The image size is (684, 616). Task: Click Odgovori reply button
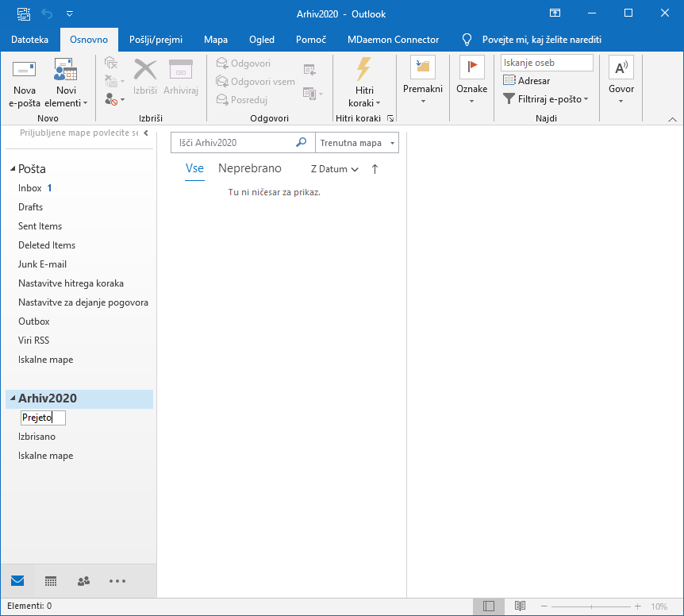(x=244, y=64)
